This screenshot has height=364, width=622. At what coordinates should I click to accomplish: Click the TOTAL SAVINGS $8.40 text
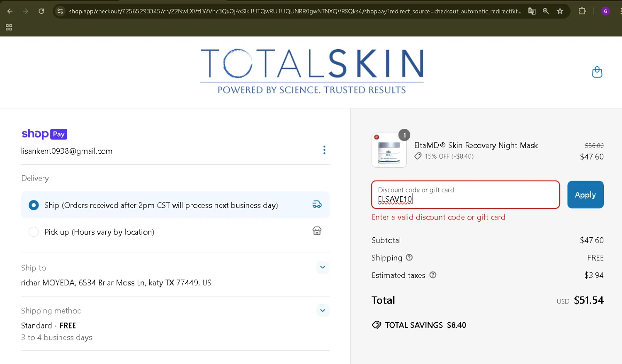pyautogui.click(x=425, y=325)
